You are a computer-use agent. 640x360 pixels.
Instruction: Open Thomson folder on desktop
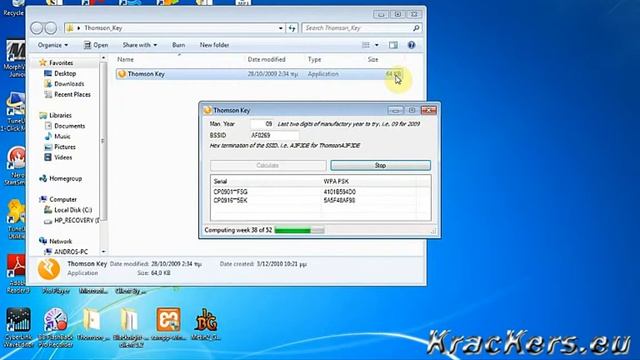(x=92, y=324)
